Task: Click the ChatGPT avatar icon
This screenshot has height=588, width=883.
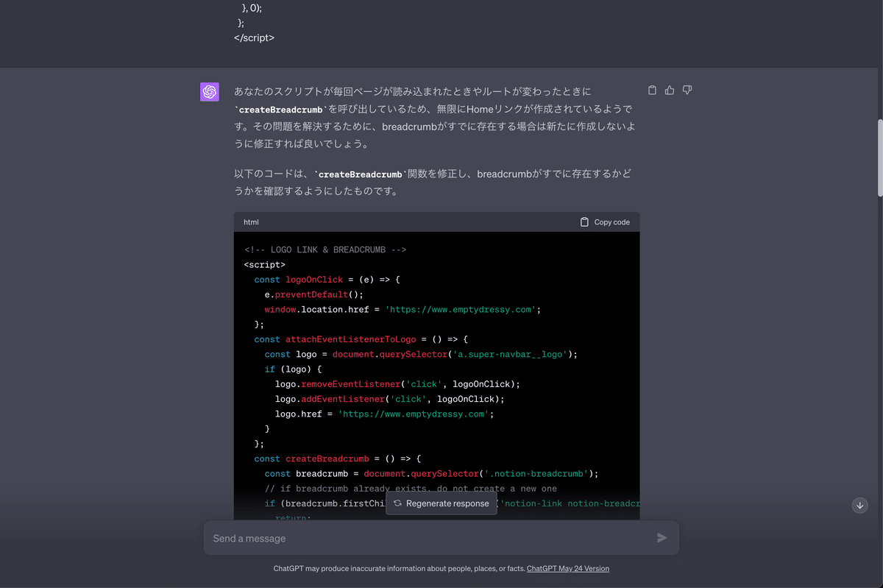Action: 210,92
